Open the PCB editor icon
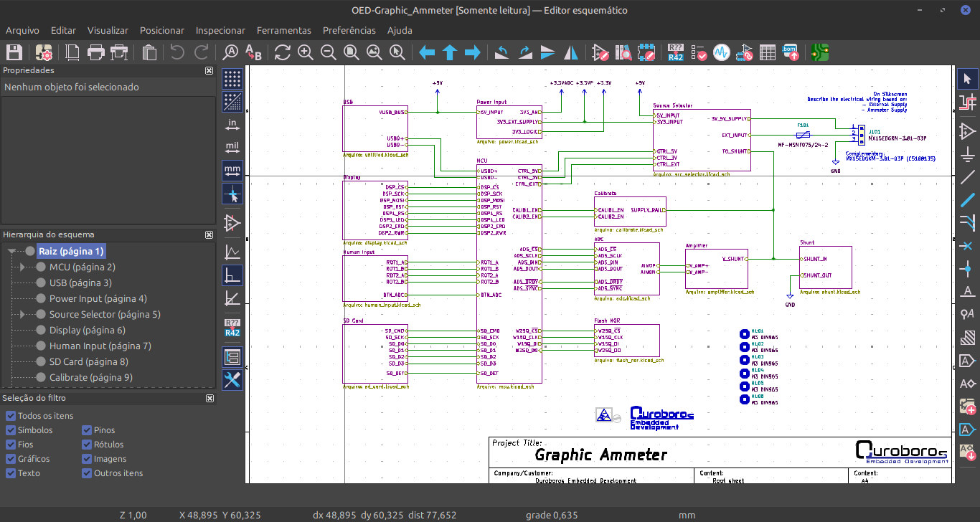The height and width of the screenshot is (522, 980). [x=821, y=52]
